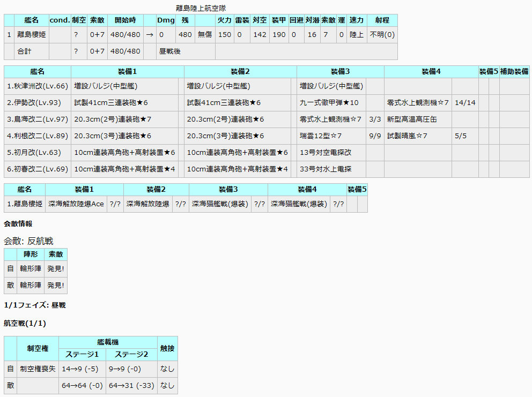Select enemy equipment 深海解放陸爆Ace
The height and width of the screenshot is (397, 532).
pyautogui.click(x=76, y=204)
